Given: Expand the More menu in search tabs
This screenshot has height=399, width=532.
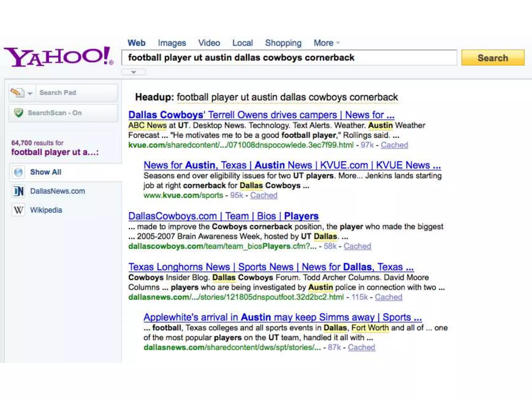Looking at the screenshot, I should 326,43.
